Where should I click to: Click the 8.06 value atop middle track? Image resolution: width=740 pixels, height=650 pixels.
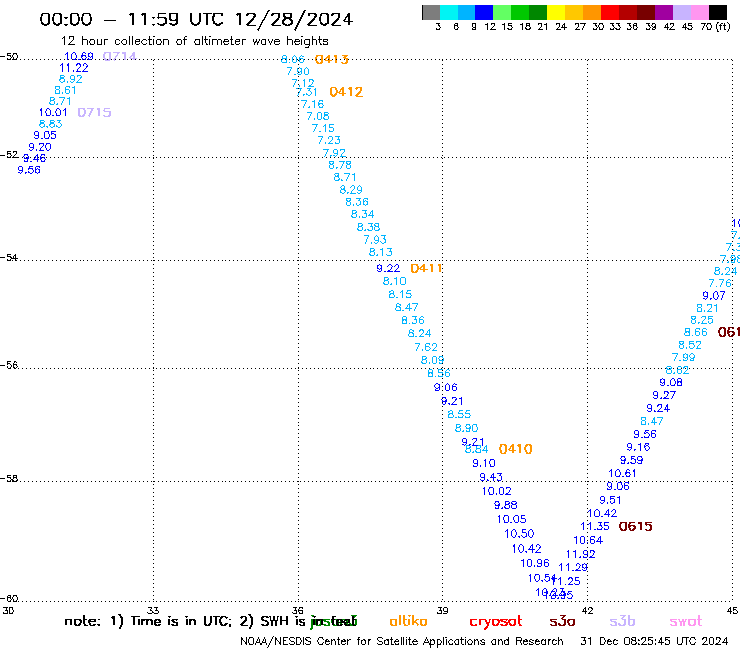(x=293, y=59)
